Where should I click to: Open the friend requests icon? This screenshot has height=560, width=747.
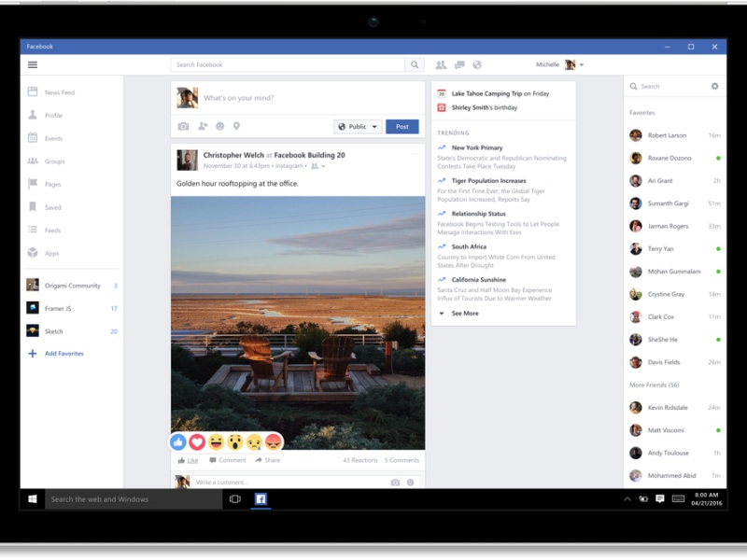pyautogui.click(x=441, y=64)
